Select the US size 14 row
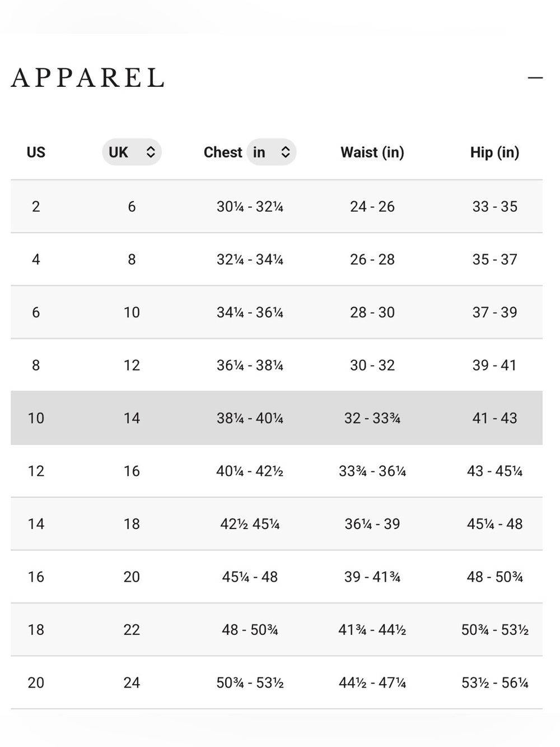Screen dimensions: 560x747 click(277, 524)
